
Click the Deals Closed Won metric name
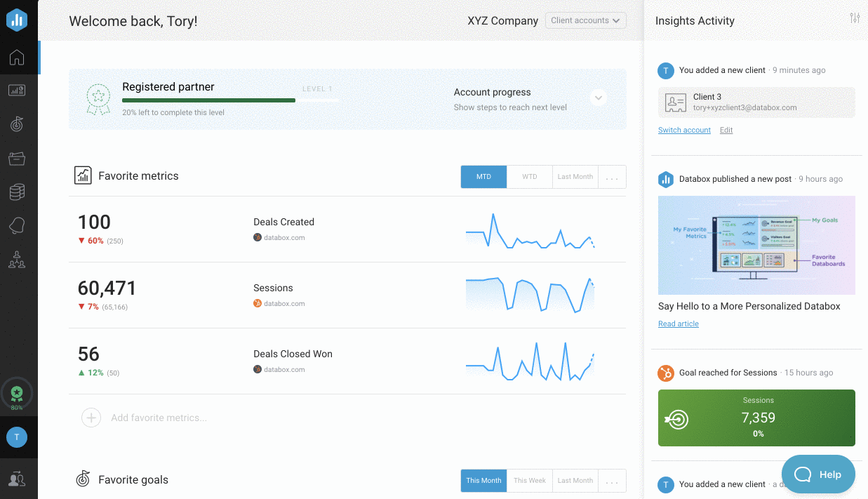293,354
